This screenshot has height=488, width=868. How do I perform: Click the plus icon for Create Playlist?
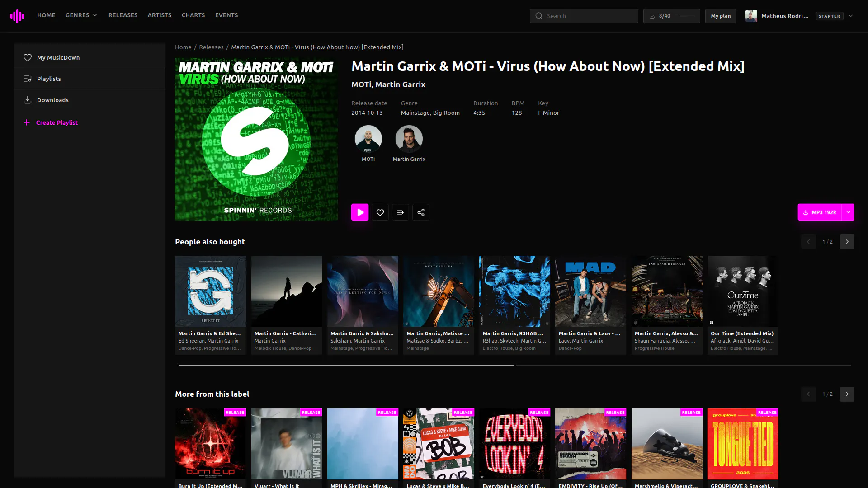(27, 122)
